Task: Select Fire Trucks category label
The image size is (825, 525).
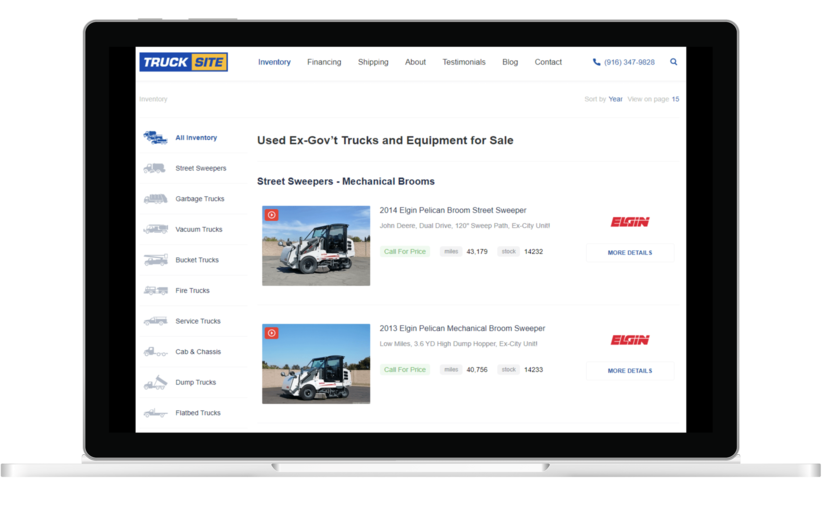Action: tap(193, 290)
